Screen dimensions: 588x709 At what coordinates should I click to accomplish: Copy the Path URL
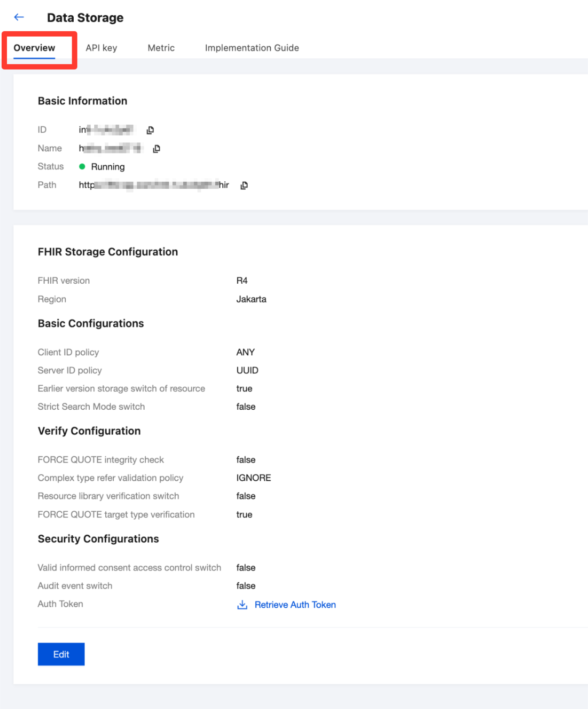[244, 185]
